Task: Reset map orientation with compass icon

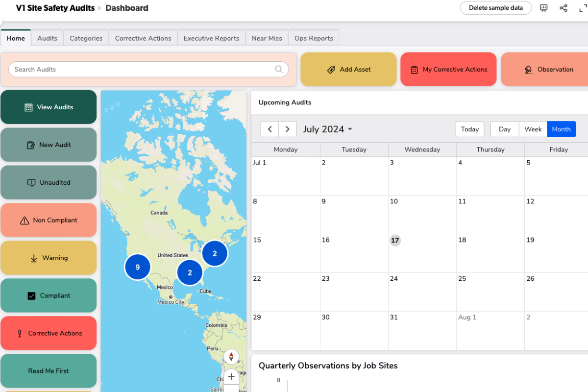Action: tap(231, 357)
